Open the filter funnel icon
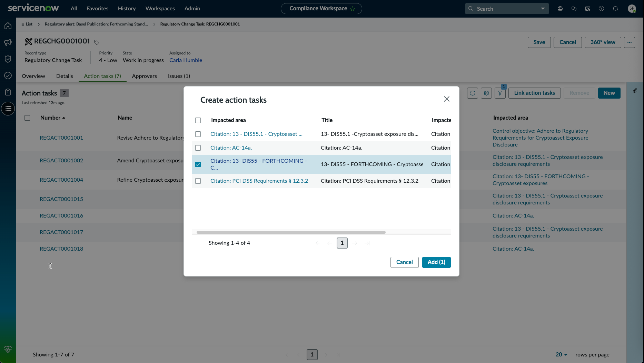Screen dimensions: 644x363 (x=500, y=93)
